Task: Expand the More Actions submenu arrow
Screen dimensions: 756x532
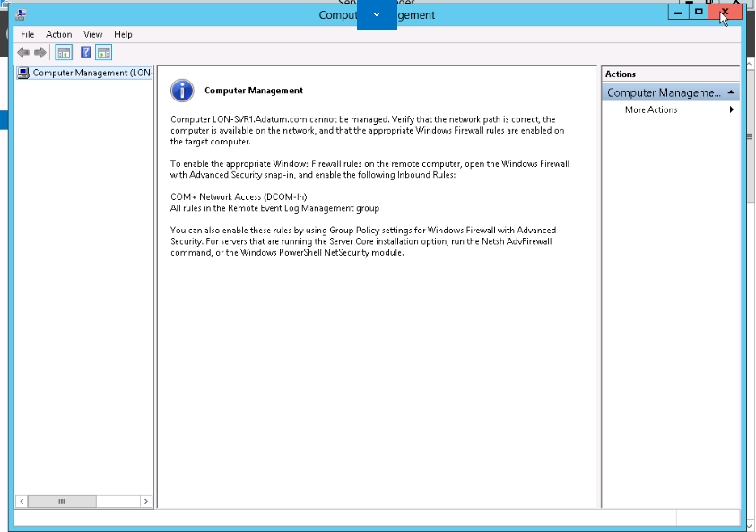Action: click(732, 109)
